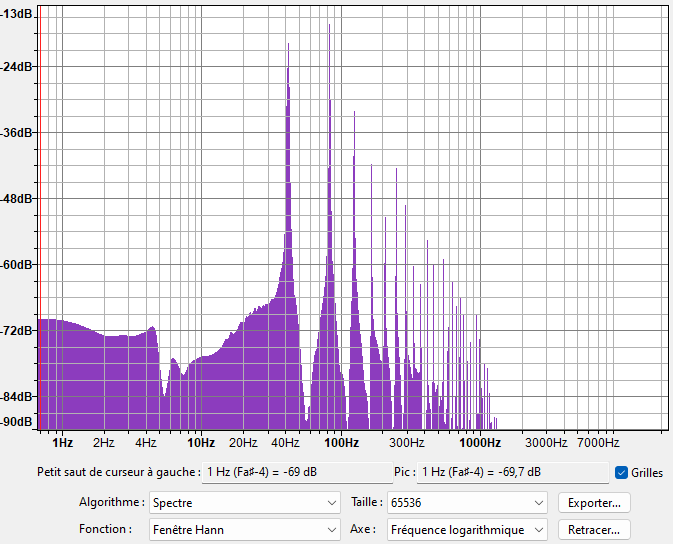
Task: Toggle the Grilles checkbox
Action: click(621, 473)
